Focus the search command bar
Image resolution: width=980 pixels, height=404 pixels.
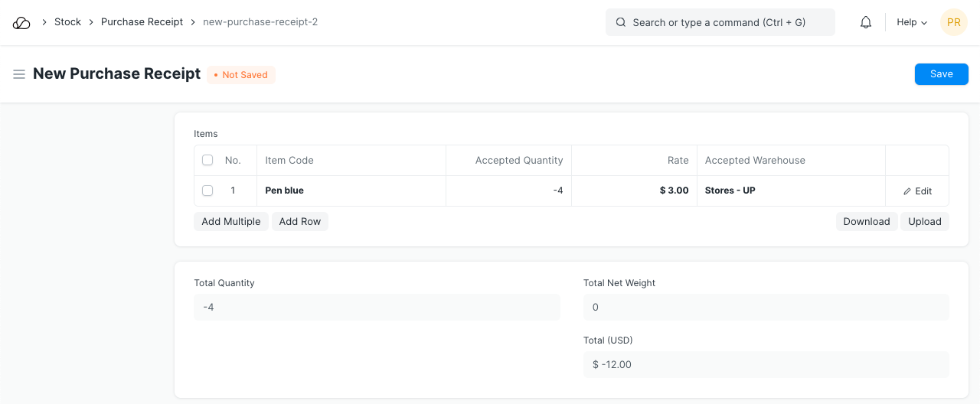[x=720, y=23]
